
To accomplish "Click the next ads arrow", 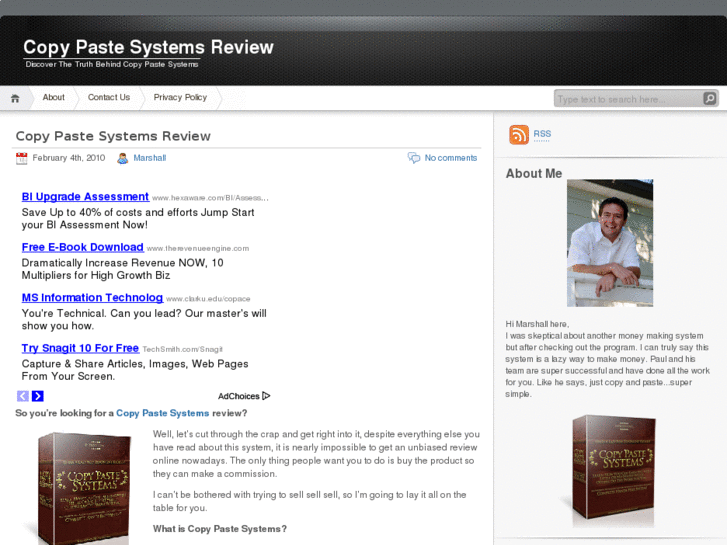I will (38, 396).
